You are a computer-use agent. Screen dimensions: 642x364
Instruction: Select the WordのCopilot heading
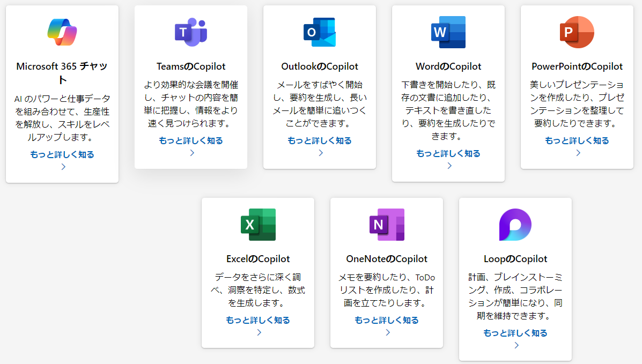click(448, 66)
